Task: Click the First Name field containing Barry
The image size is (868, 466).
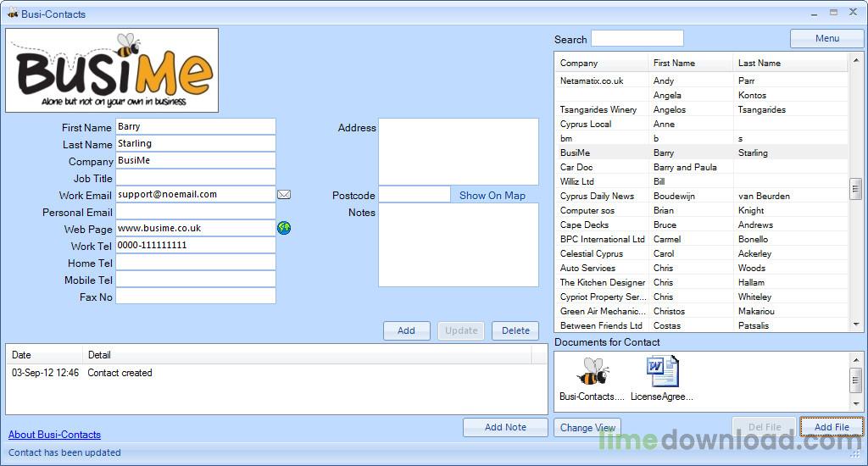Action: [196, 126]
